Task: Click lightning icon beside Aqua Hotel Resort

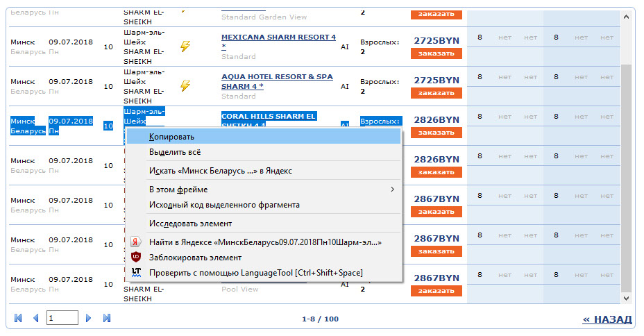Action: tap(185, 86)
